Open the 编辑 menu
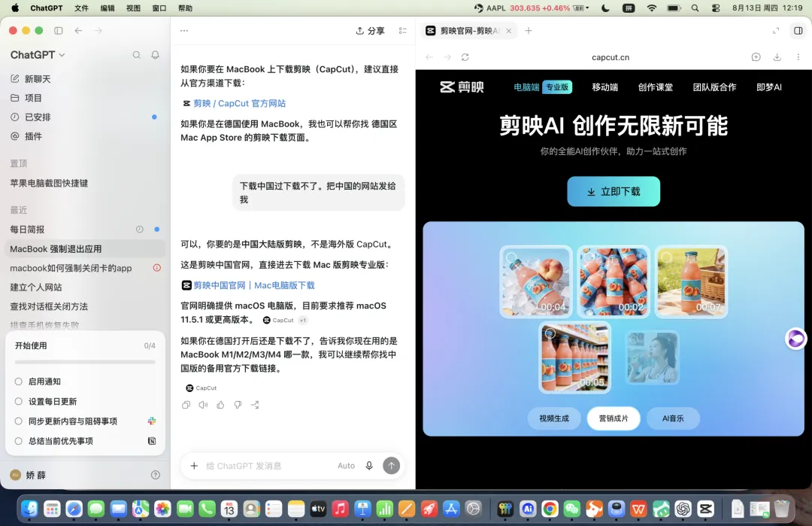 [108, 8]
